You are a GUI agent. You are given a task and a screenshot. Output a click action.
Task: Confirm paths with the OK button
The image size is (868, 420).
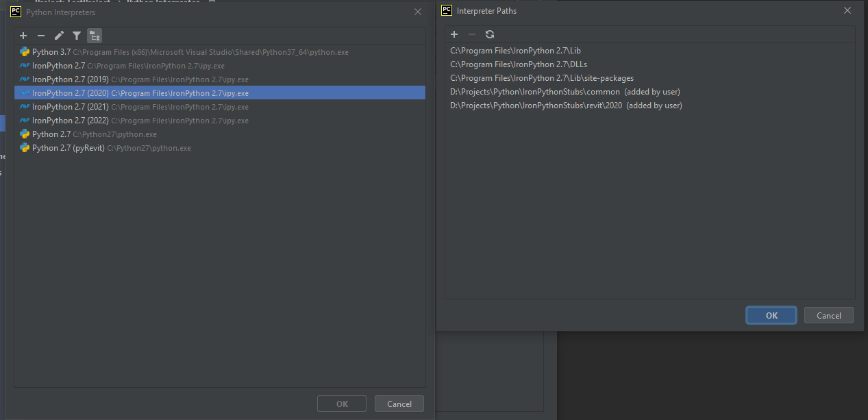(x=771, y=314)
